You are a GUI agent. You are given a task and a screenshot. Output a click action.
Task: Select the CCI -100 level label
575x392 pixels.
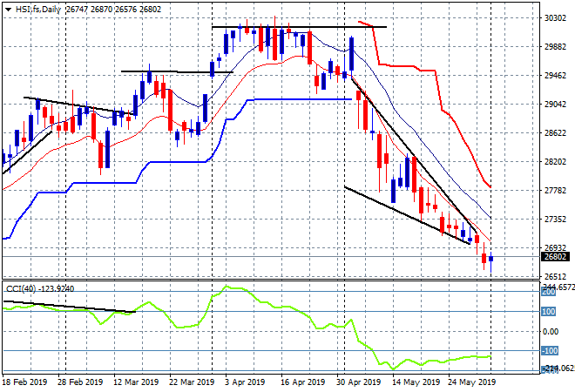[550, 351]
